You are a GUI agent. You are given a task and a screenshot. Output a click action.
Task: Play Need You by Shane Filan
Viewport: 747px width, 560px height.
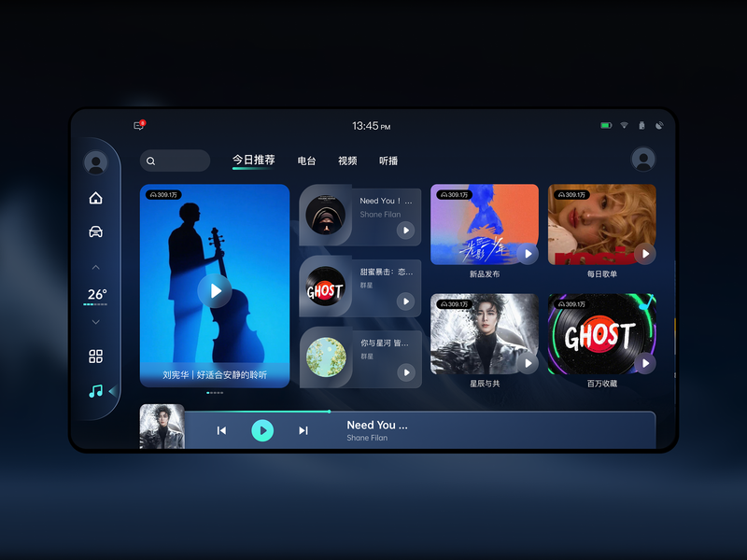pos(405,231)
